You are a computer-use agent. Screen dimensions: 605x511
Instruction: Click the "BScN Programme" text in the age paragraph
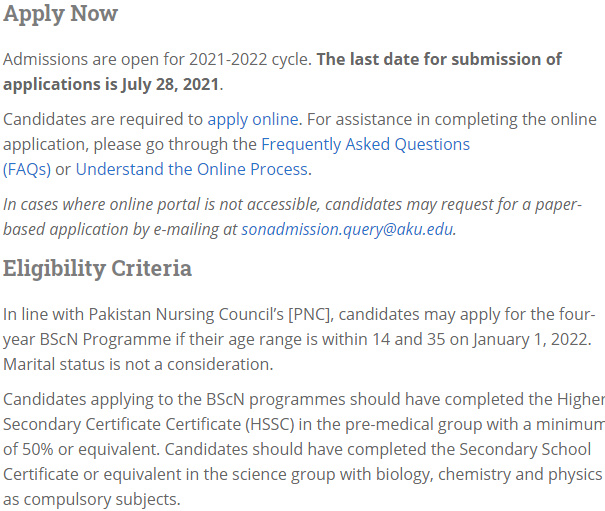pyautogui.click(x=105, y=340)
